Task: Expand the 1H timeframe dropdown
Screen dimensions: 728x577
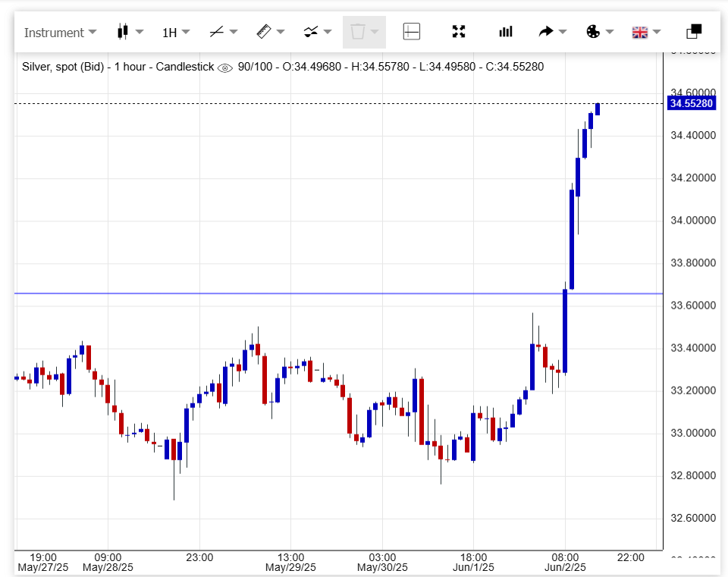Action: (x=175, y=33)
